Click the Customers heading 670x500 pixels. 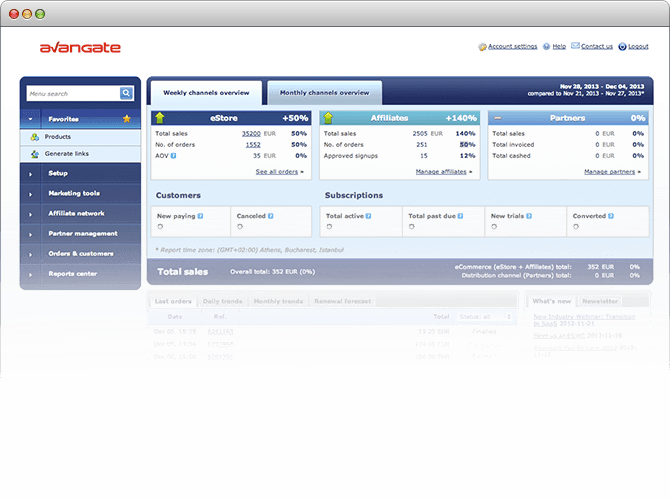click(178, 195)
